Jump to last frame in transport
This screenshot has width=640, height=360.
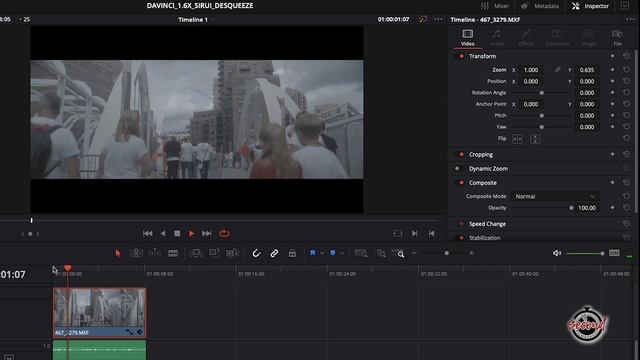pos(207,233)
